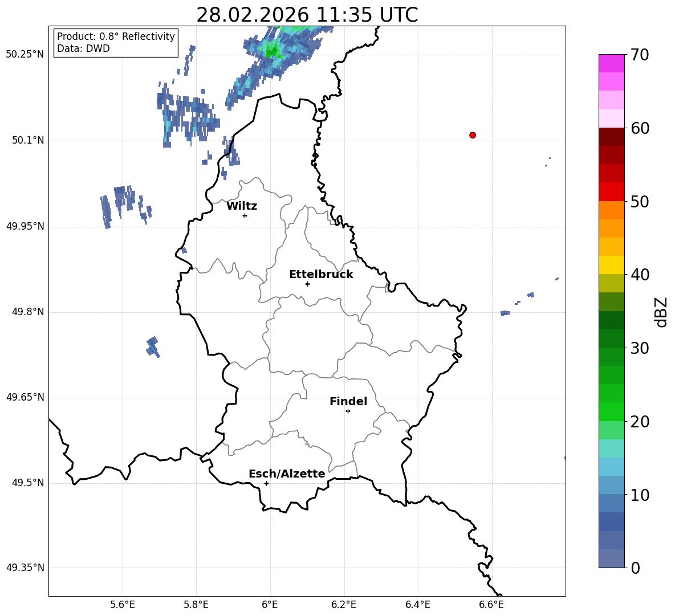This screenshot has width=675, height=616.
Task: Click the 6.4°E longitude label
Action: tap(417, 605)
